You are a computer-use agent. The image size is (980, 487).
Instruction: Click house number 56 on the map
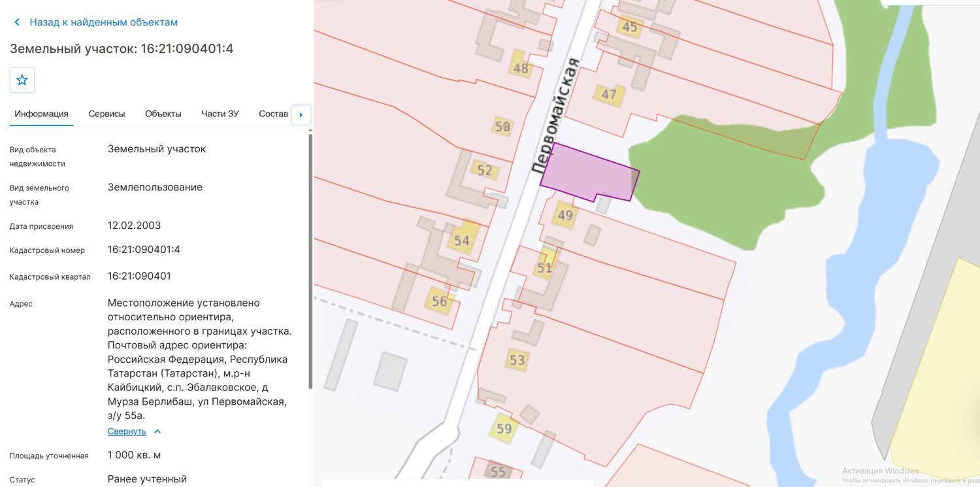point(440,301)
